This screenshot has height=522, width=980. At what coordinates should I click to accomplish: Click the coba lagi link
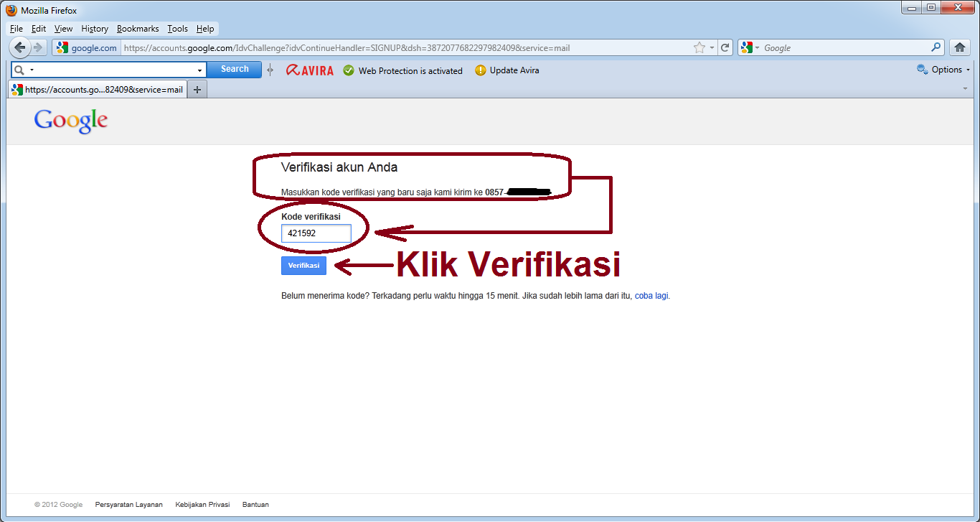pyautogui.click(x=651, y=296)
